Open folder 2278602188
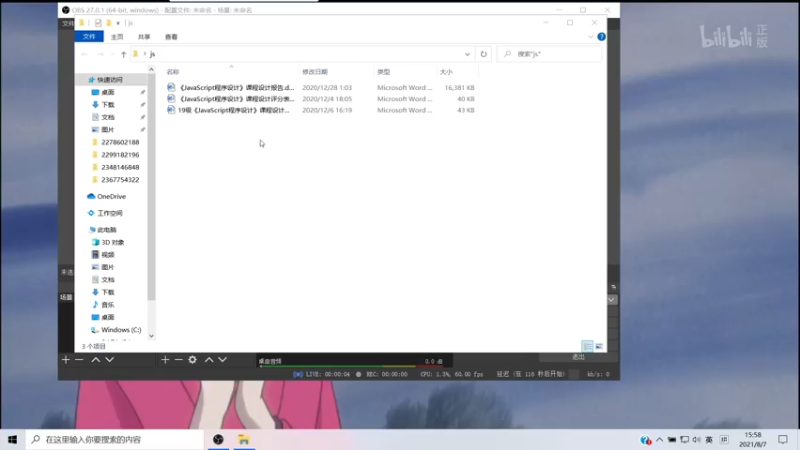The width and height of the screenshot is (800, 450). pos(120,142)
